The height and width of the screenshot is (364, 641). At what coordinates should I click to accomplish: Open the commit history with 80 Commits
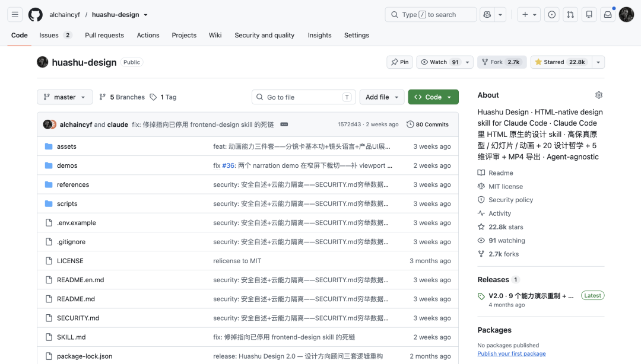click(x=427, y=124)
